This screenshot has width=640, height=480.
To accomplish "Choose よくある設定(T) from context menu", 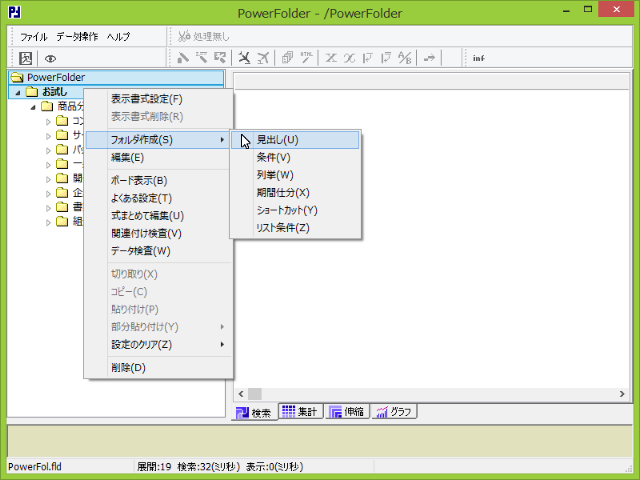I will point(158,198).
